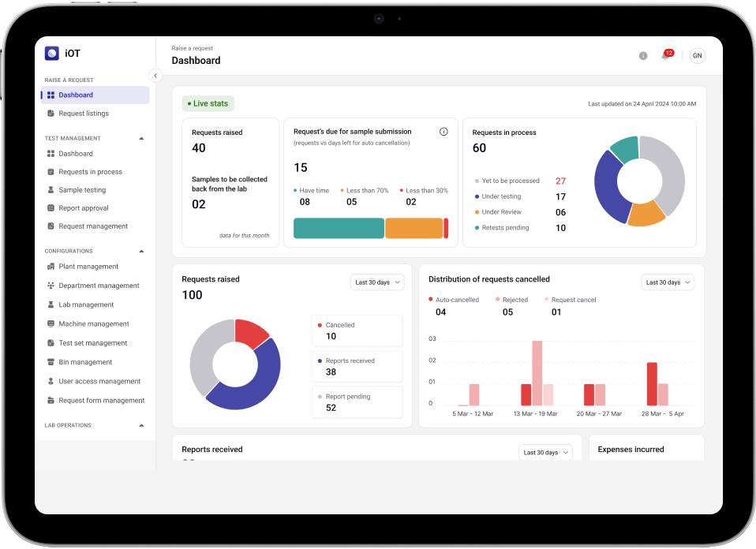Click the Machine management sidebar icon

point(51,324)
